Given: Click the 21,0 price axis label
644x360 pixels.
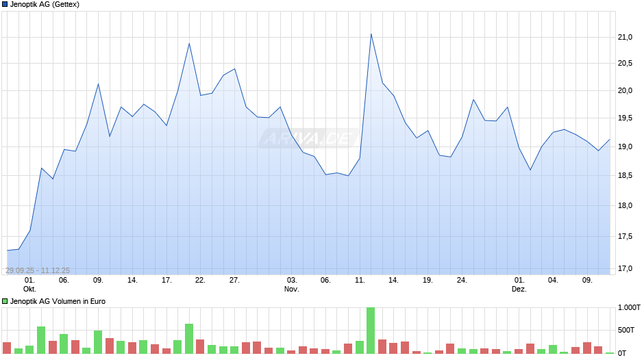Looking at the screenshot, I should [625, 38].
